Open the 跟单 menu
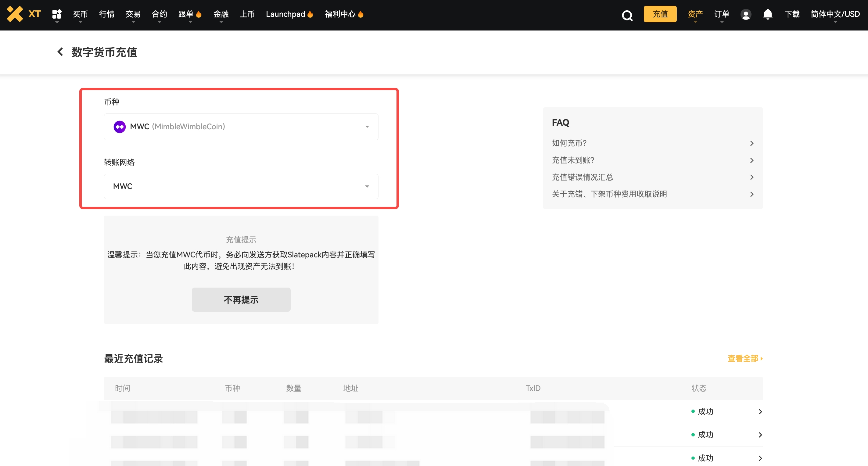Image resolution: width=868 pixels, height=466 pixels. pos(186,14)
